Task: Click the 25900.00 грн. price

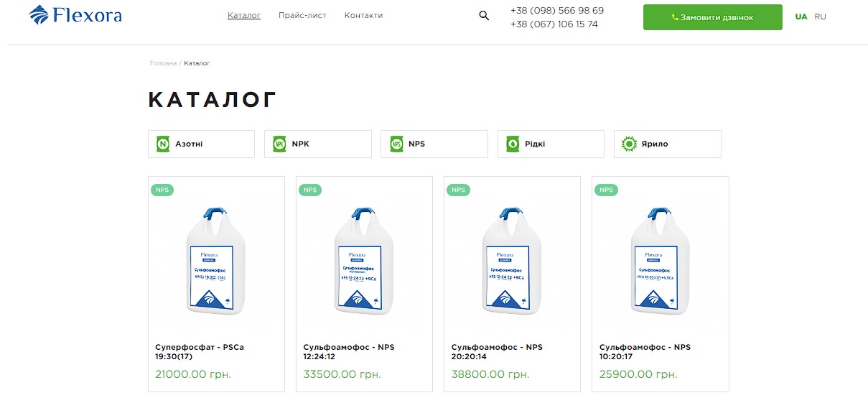Action: 638,374
